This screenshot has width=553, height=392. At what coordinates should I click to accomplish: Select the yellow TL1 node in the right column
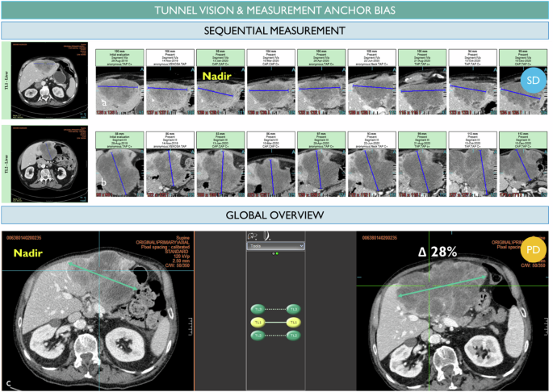pos(294,322)
